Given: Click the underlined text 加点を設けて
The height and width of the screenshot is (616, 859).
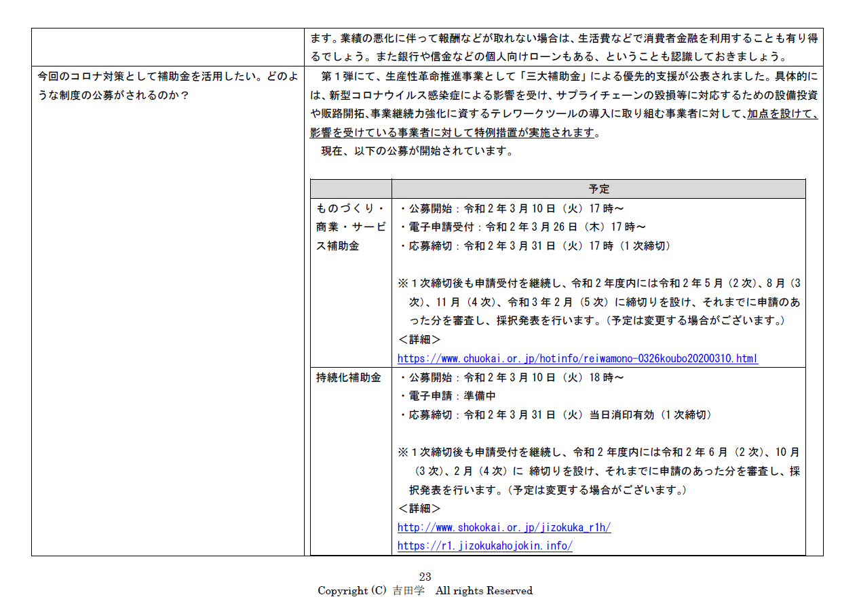Looking at the screenshot, I should click(782, 115).
